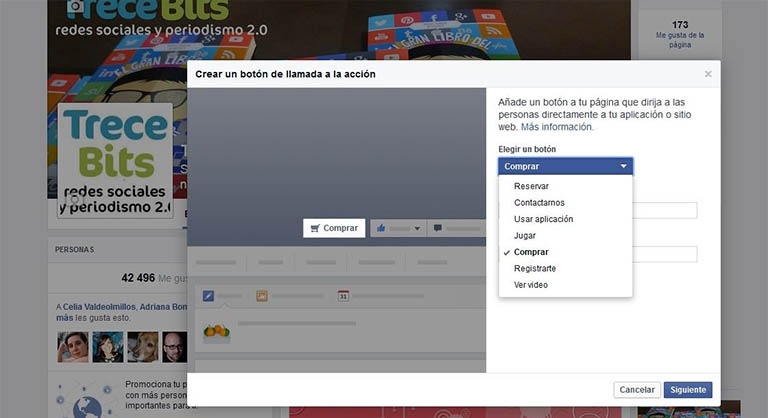Close the call-to-action dialog with the X
768x418 pixels.
coord(708,74)
